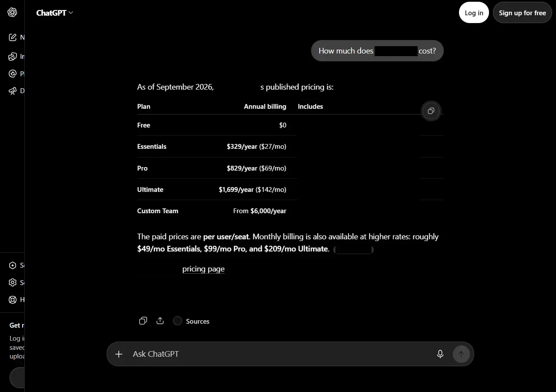Click the hexagon plus icon in the sidebar
556x392 pixels.
point(13,265)
